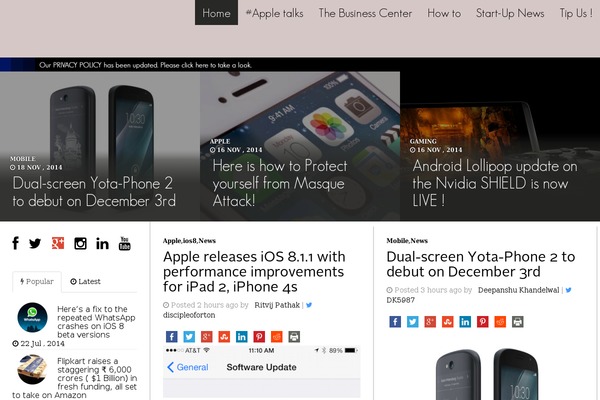Share iOS 8.1.1 article on Twitter
Screen dimensions: 600x400
pos(189,337)
